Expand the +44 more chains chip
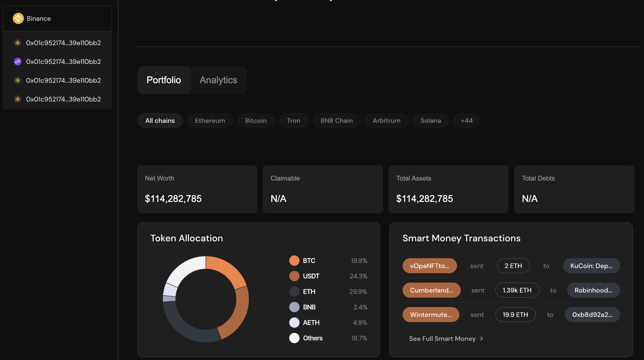The width and height of the screenshot is (644, 360). click(467, 121)
